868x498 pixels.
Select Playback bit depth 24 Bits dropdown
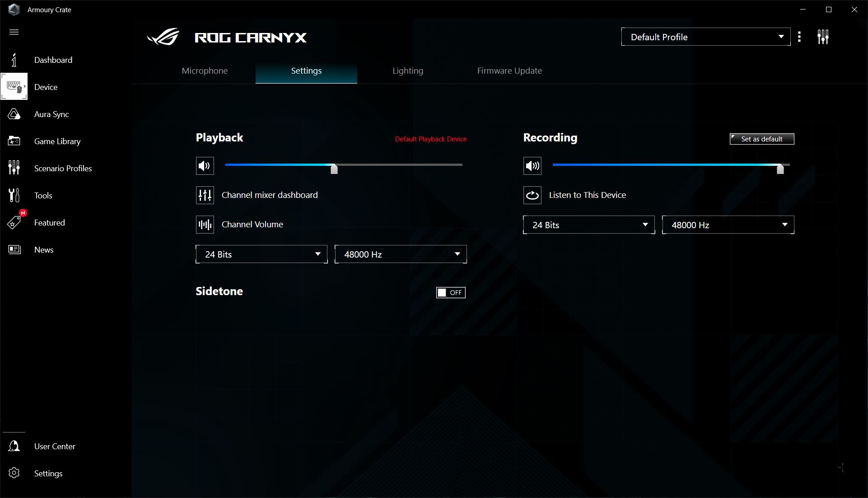pos(261,254)
